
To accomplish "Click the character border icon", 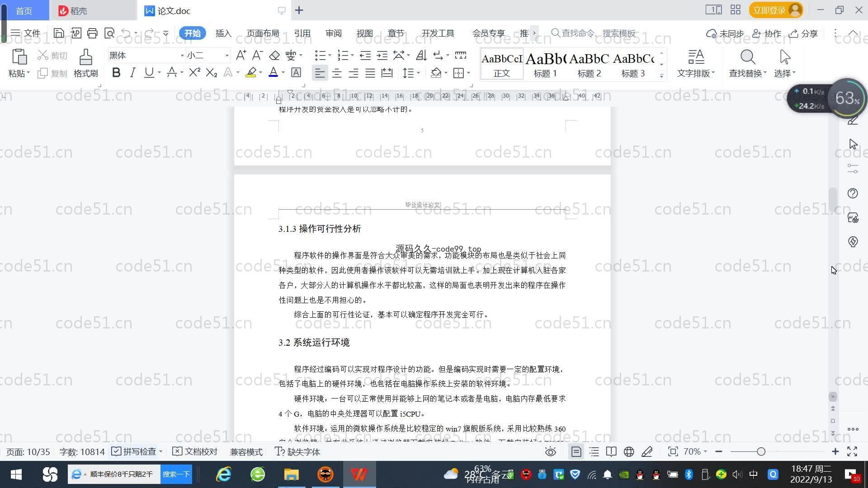I will [296, 72].
